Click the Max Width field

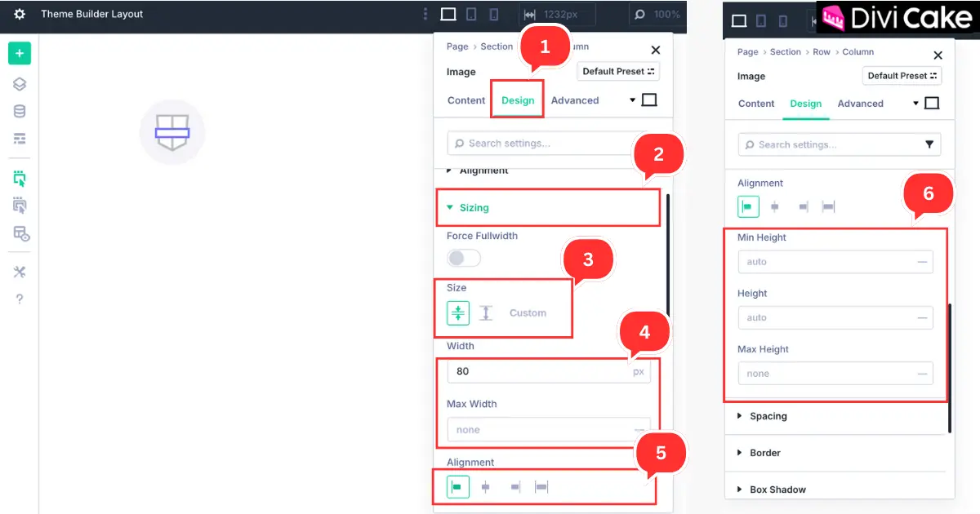tap(549, 429)
